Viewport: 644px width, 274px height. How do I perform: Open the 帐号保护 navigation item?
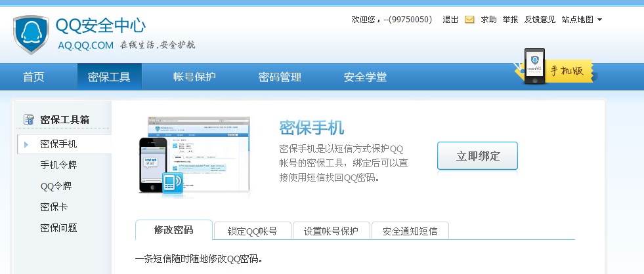194,77
